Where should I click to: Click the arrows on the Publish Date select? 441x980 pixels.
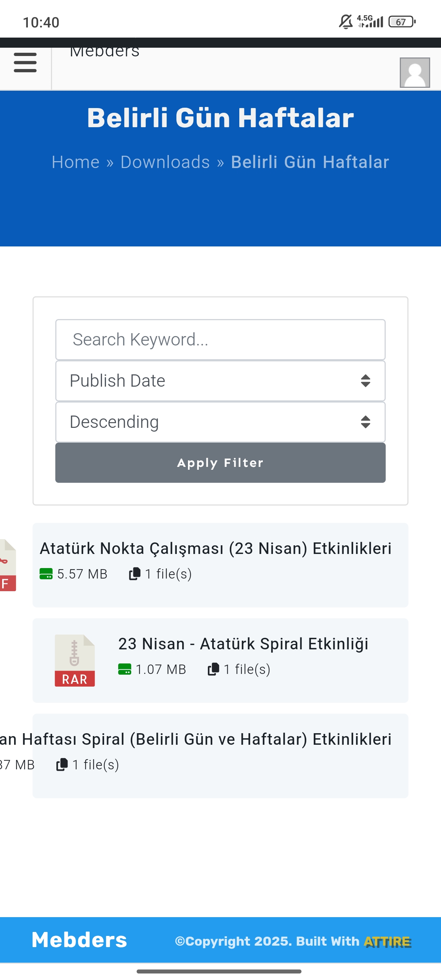pyautogui.click(x=365, y=381)
